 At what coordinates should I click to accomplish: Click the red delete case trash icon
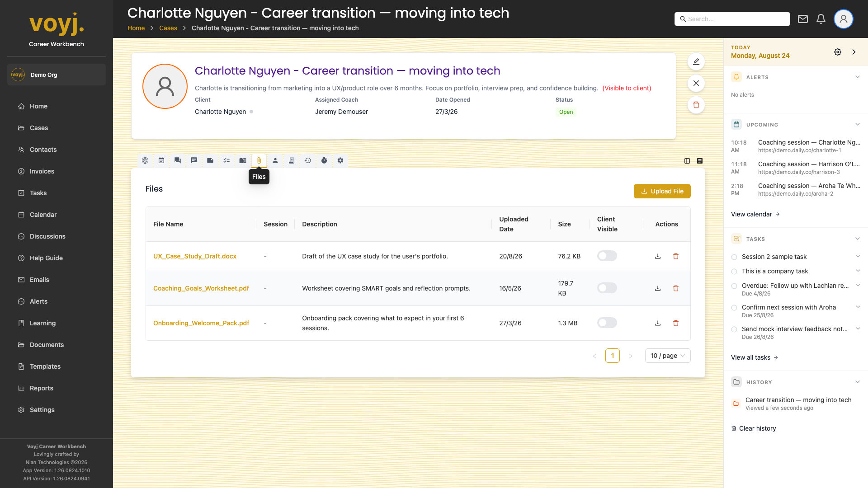(696, 105)
